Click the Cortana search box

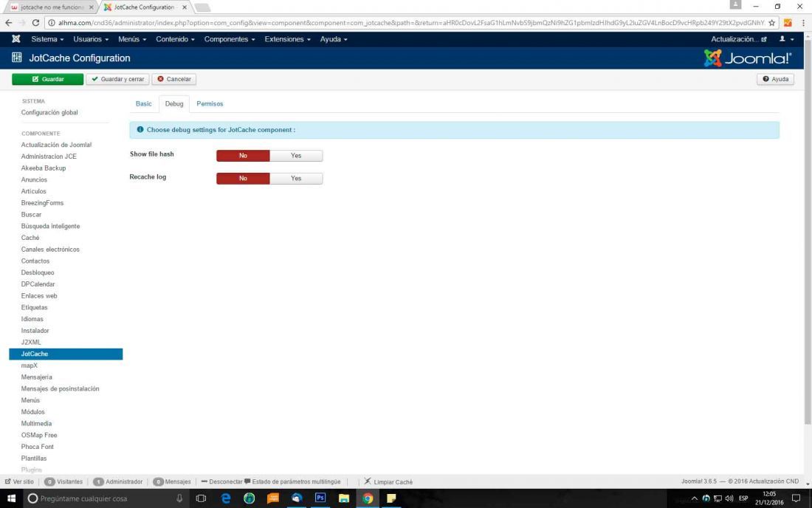[x=106, y=498]
